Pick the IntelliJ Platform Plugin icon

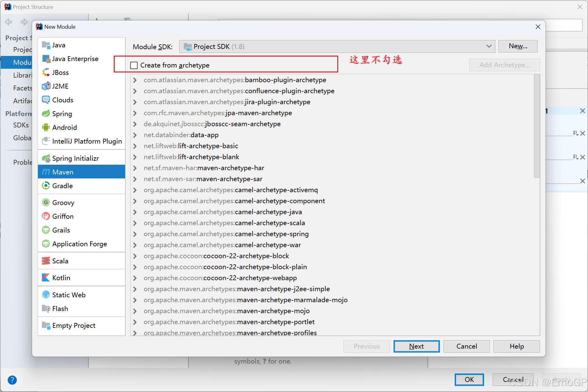(x=46, y=141)
